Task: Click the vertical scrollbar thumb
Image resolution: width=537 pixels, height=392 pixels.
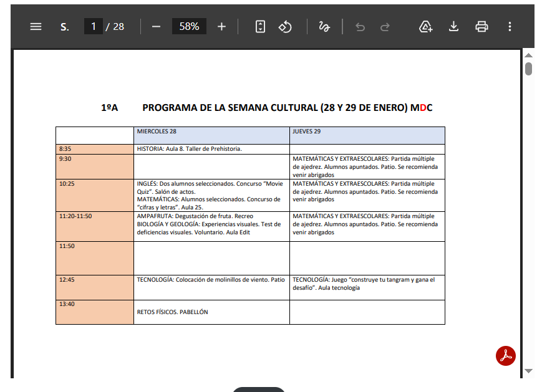Action: (528, 68)
